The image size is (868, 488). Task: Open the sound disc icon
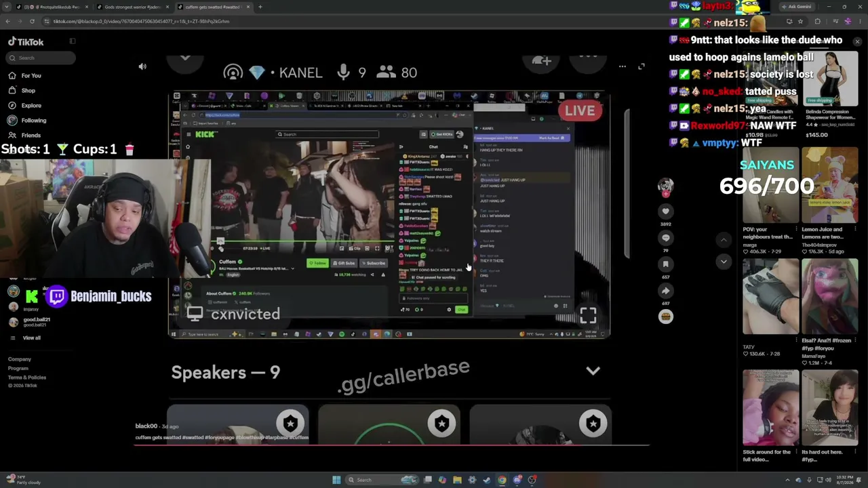pos(666,317)
